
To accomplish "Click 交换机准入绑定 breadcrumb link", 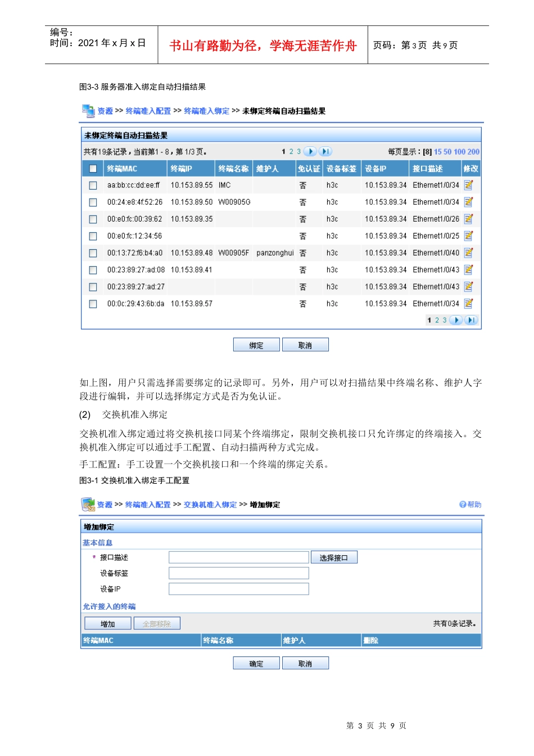I will (x=210, y=505).
